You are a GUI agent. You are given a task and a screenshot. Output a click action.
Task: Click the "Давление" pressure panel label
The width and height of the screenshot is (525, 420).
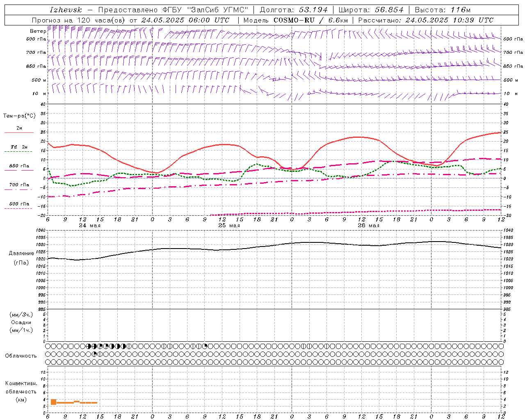pyautogui.click(x=21, y=253)
